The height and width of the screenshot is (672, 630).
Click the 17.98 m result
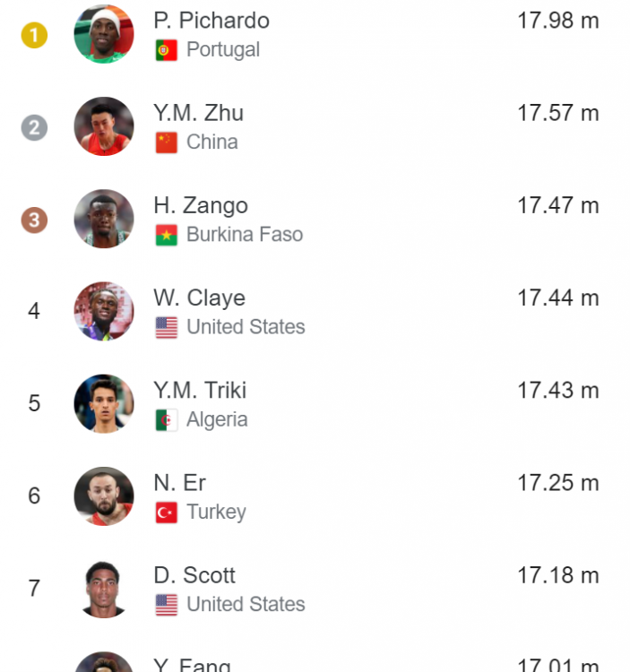click(557, 21)
